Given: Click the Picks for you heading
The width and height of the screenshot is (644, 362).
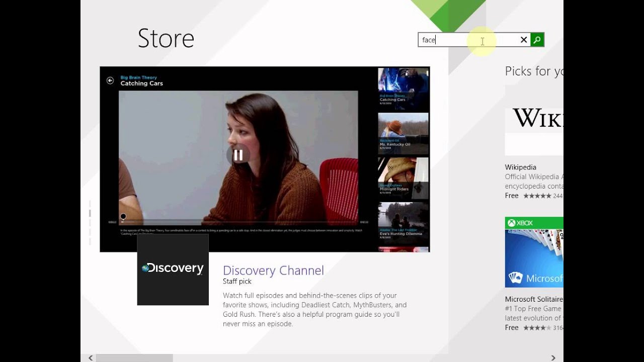Looking at the screenshot, I should (x=534, y=71).
